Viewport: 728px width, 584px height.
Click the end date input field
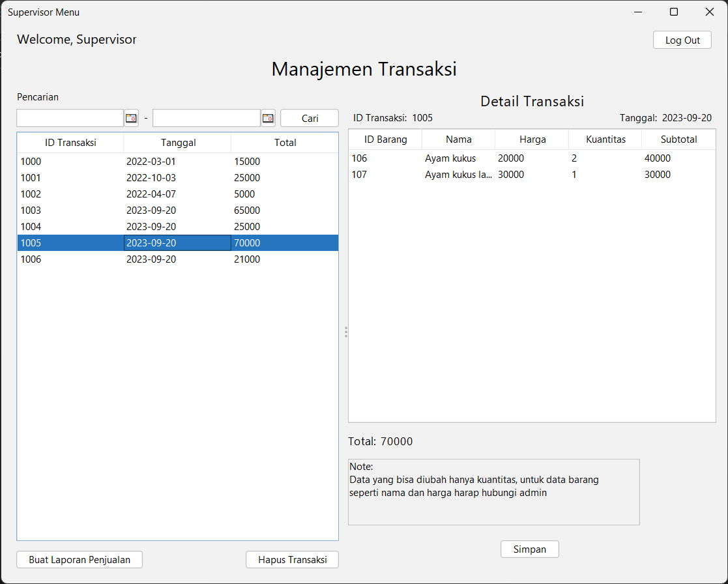[207, 118]
